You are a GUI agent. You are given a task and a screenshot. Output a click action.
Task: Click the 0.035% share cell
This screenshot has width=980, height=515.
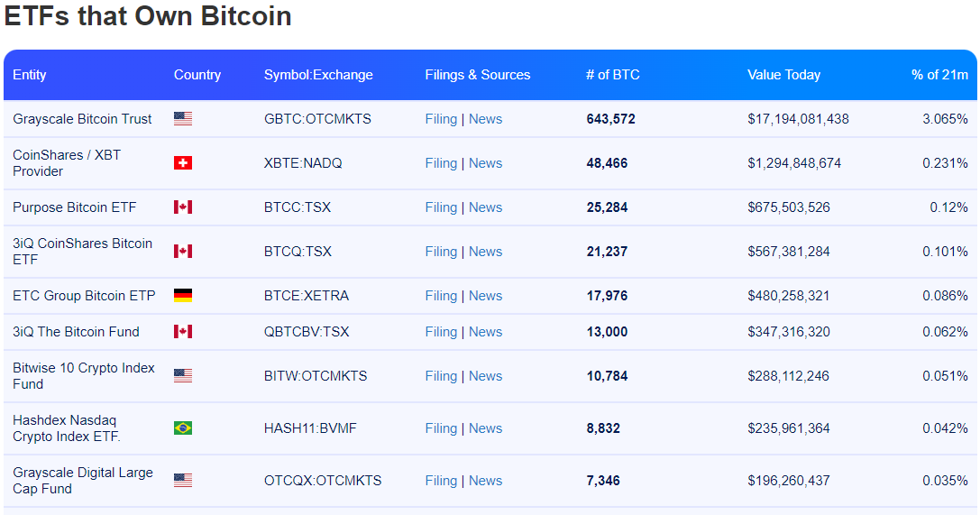pos(945,481)
